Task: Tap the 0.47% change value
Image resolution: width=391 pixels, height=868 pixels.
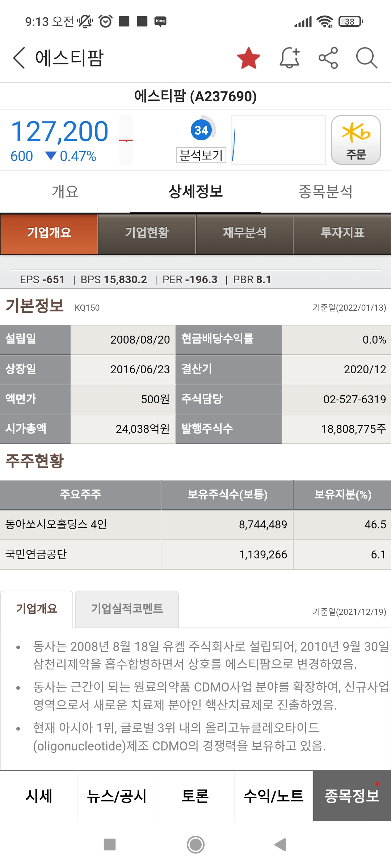Action: coord(78,156)
